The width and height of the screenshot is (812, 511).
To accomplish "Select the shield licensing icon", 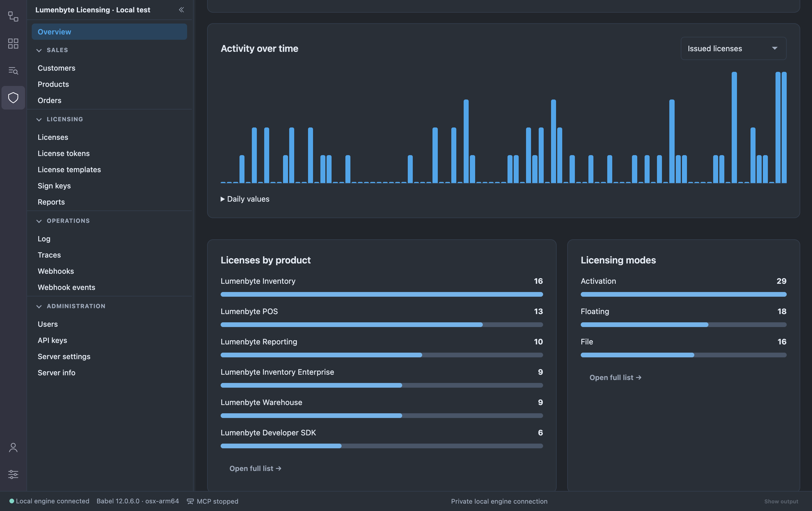I will point(13,98).
